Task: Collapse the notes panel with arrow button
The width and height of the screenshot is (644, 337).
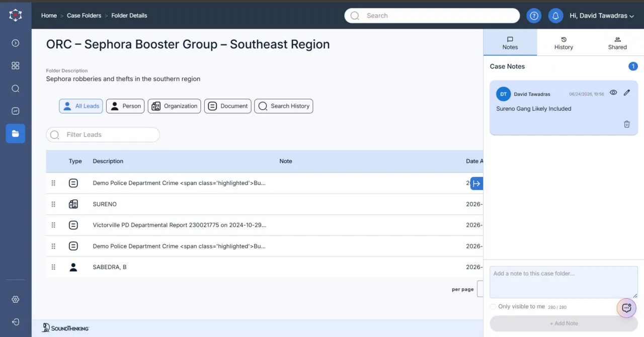Action: tap(476, 183)
